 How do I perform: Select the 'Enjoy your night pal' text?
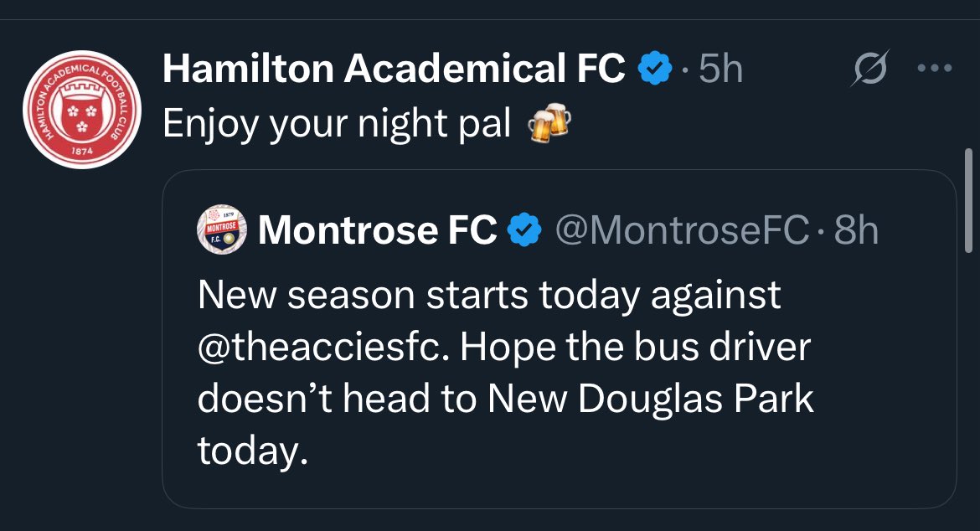pos(337,124)
